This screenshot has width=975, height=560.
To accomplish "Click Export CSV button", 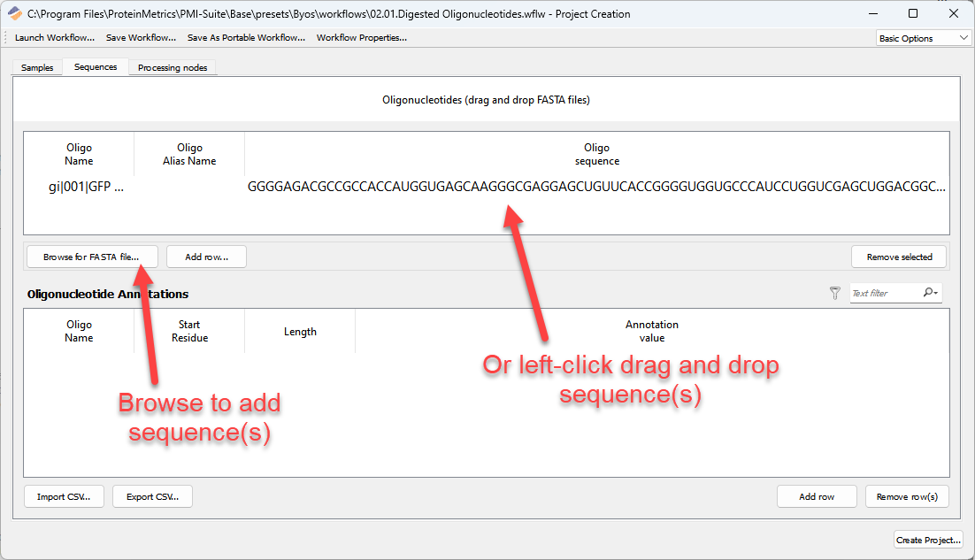I will 152,496.
